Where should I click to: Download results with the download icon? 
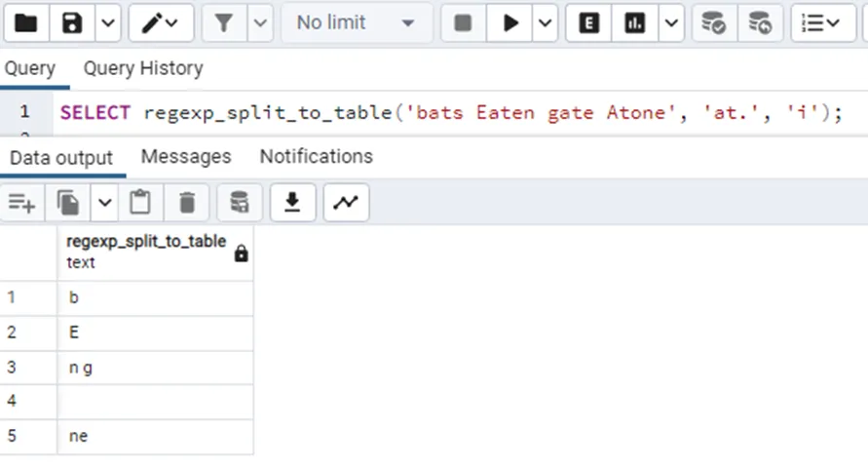click(x=291, y=202)
